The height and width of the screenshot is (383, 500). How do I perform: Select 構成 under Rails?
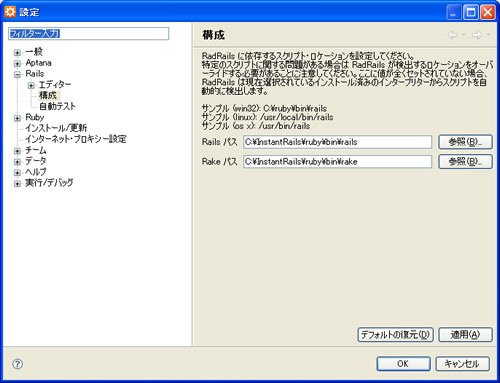pos(48,95)
